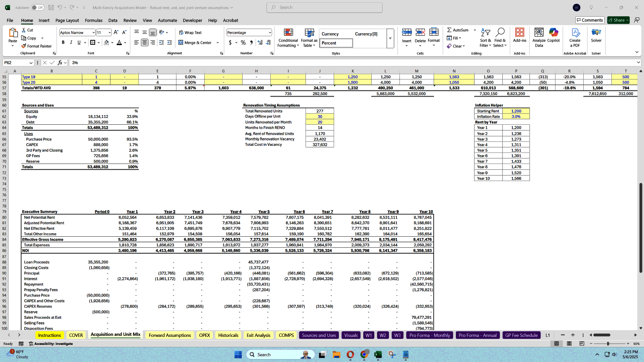The height and width of the screenshot is (362, 644).
Task: Click the Wrap Text button
Action: [190, 33]
